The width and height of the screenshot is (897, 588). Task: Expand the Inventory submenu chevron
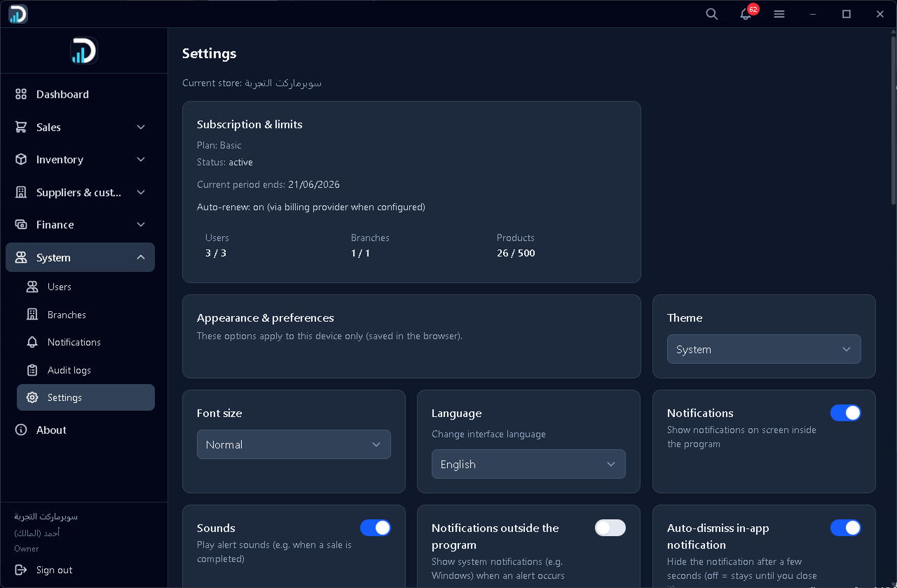click(141, 159)
